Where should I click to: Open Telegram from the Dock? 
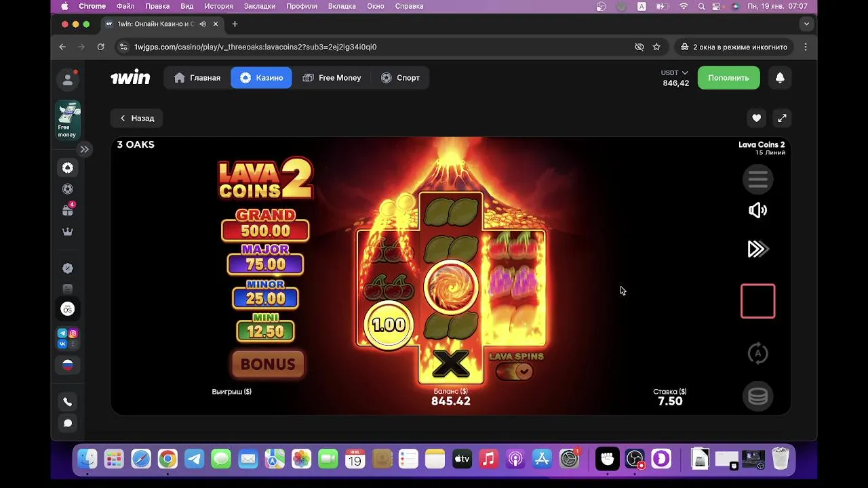tap(195, 460)
